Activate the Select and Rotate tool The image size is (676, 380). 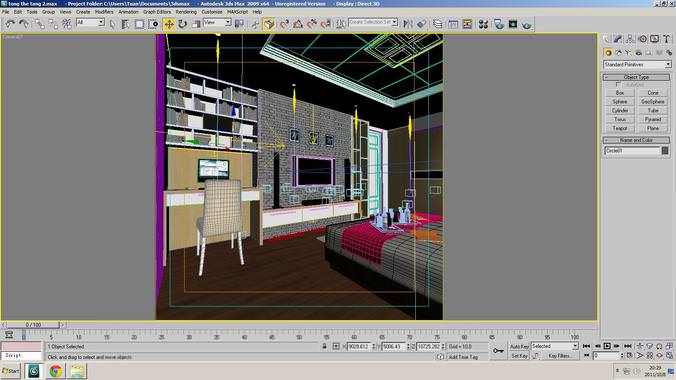[x=182, y=24]
